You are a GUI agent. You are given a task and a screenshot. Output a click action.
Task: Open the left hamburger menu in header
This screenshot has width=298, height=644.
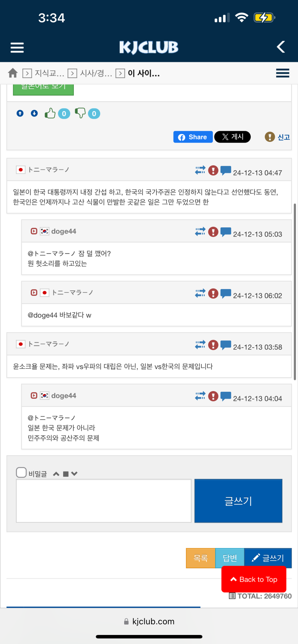tap(17, 47)
